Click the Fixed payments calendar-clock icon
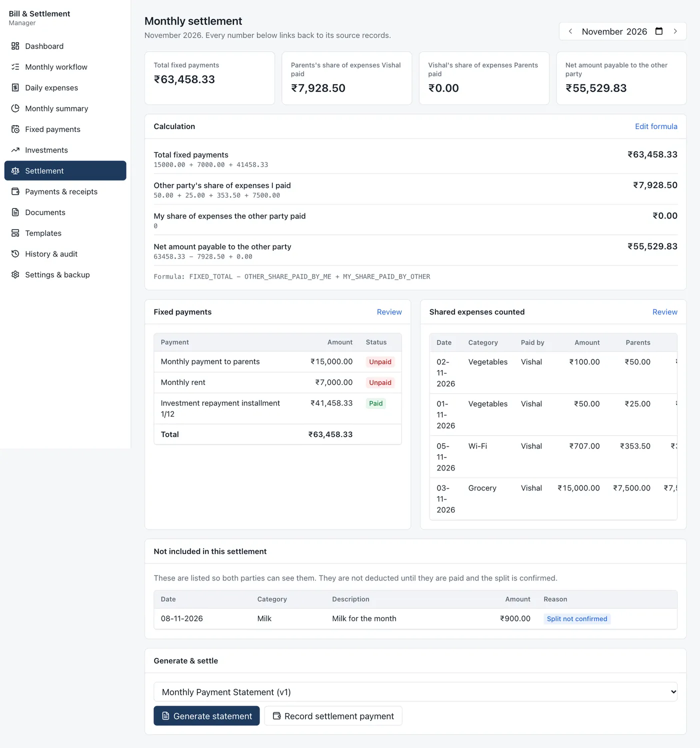 [15, 129]
